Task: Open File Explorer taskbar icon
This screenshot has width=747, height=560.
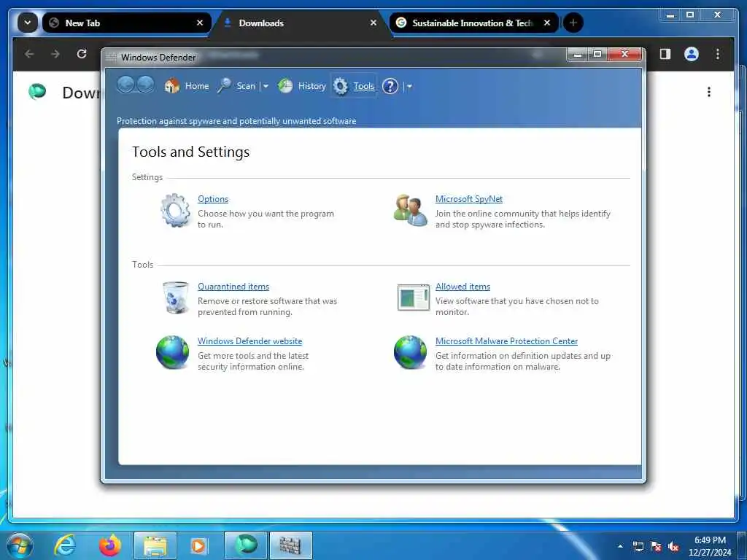Action: pyautogui.click(x=155, y=545)
